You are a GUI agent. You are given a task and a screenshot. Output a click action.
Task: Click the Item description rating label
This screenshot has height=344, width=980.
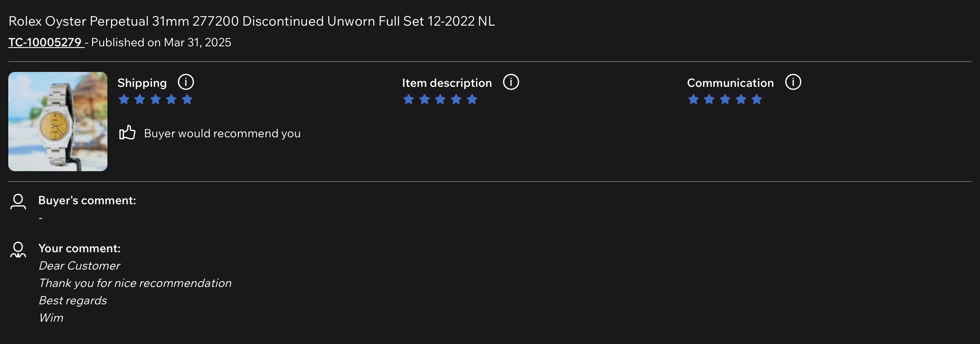coord(447,83)
